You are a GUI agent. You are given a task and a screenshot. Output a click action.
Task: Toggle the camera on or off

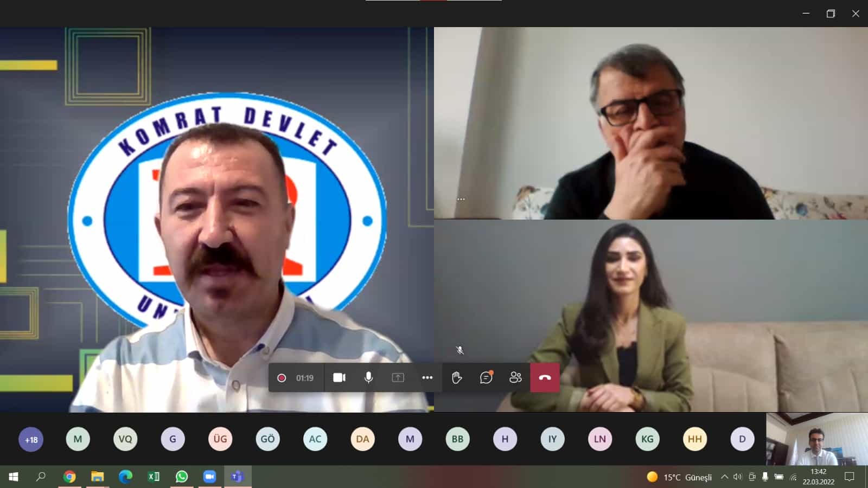tap(339, 377)
